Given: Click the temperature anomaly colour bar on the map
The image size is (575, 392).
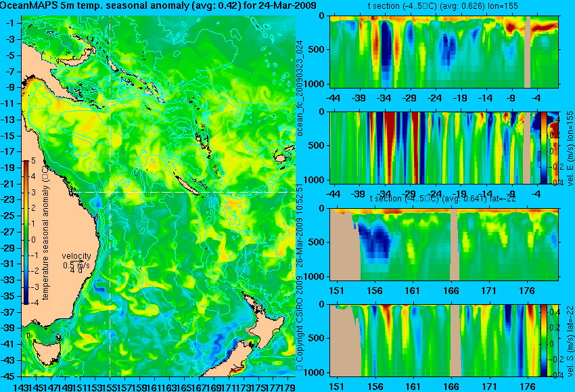Looking at the screenshot, I should [26, 232].
